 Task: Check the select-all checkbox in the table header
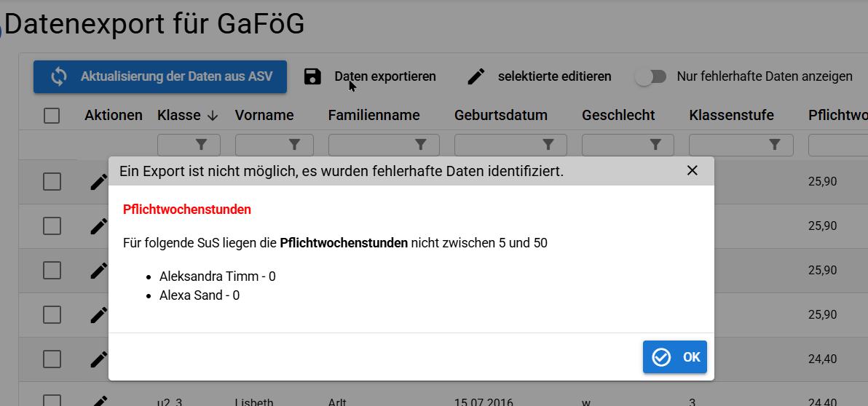[x=52, y=116]
